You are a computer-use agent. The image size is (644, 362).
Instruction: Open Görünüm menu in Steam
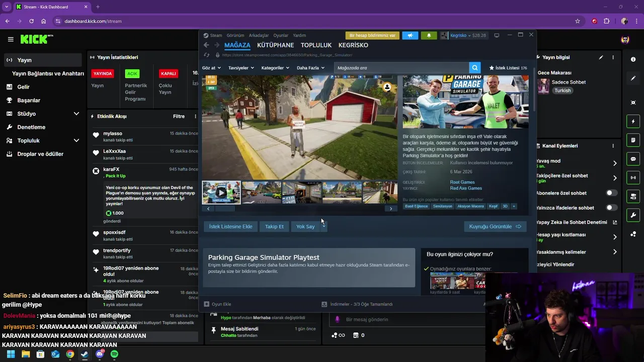pos(235,36)
